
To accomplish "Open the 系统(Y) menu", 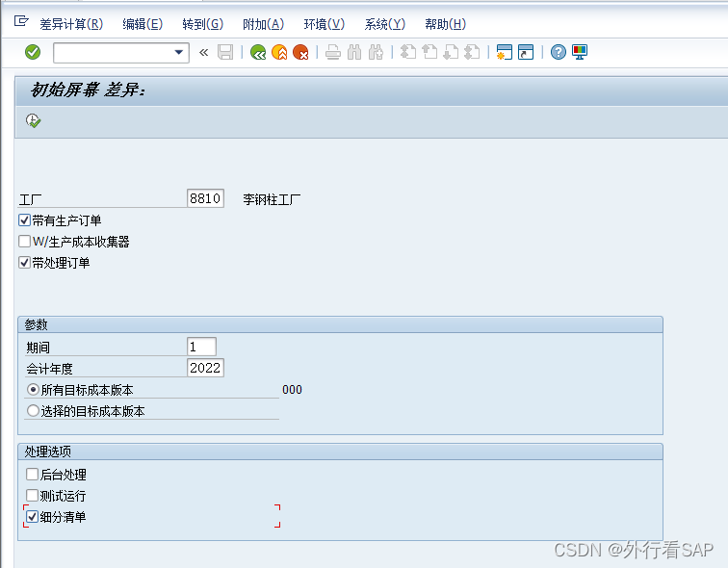I will pyautogui.click(x=385, y=24).
